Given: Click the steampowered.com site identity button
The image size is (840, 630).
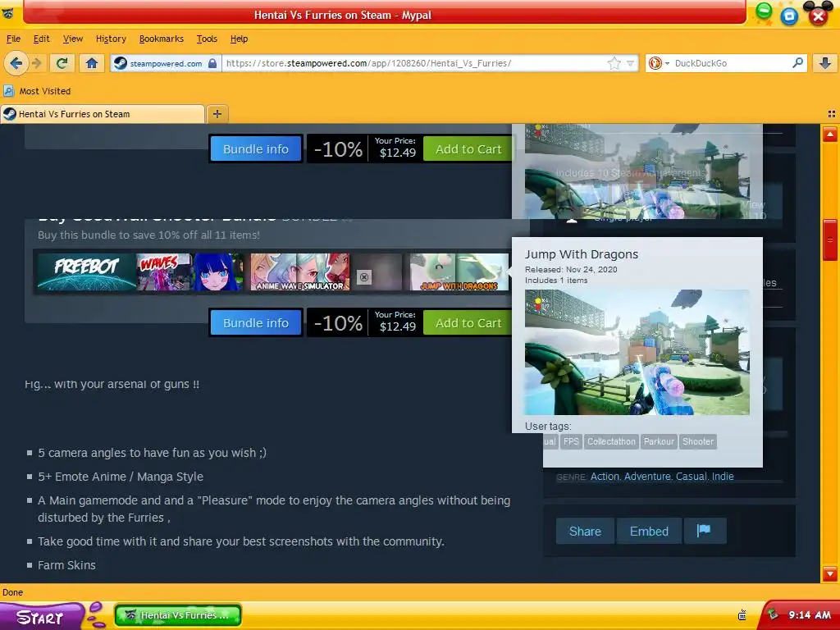Looking at the screenshot, I should (166, 63).
